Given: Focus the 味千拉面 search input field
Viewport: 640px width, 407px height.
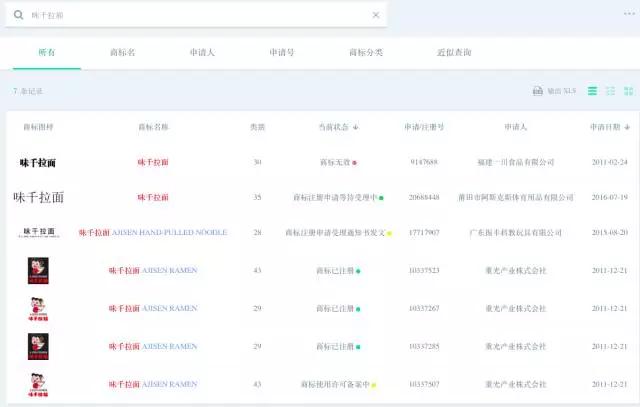Looking at the screenshot, I should coord(196,15).
